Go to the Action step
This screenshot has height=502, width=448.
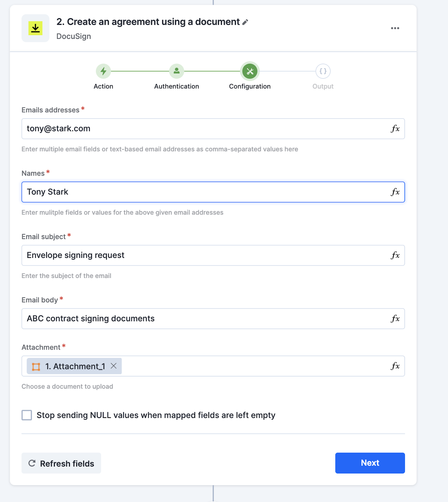pyautogui.click(x=103, y=72)
